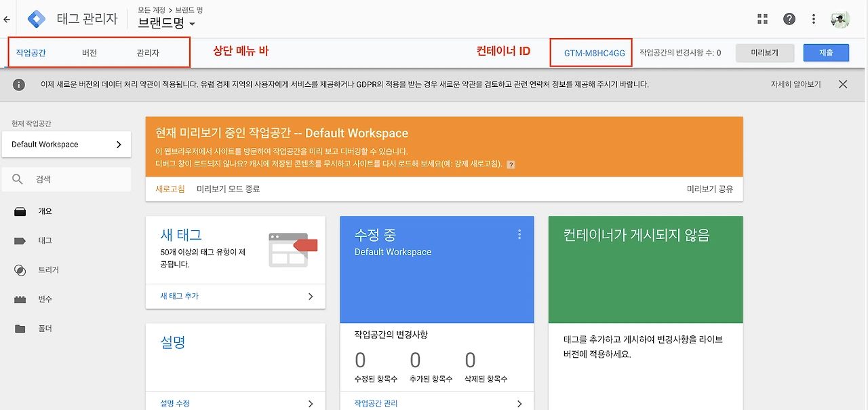The width and height of the screenshot is (868, 410).
Task: Click the Tag Manager diamond logo
Action: point(37,19)
